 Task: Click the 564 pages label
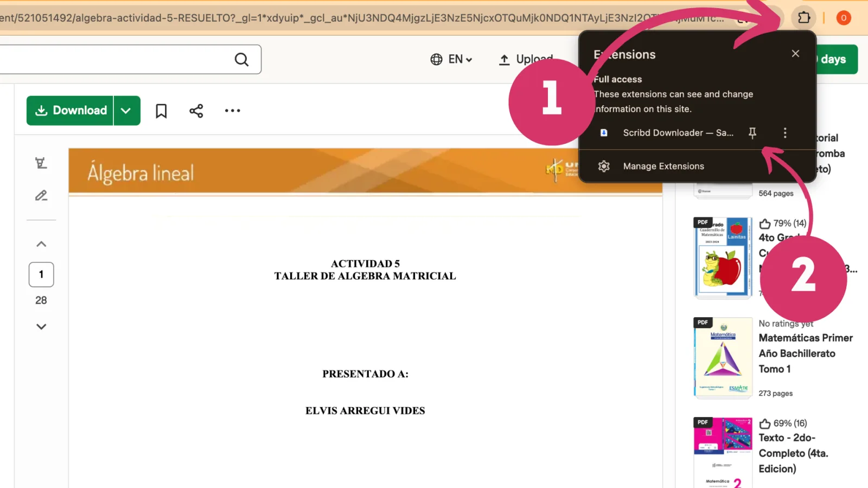(x=776, y=194)
